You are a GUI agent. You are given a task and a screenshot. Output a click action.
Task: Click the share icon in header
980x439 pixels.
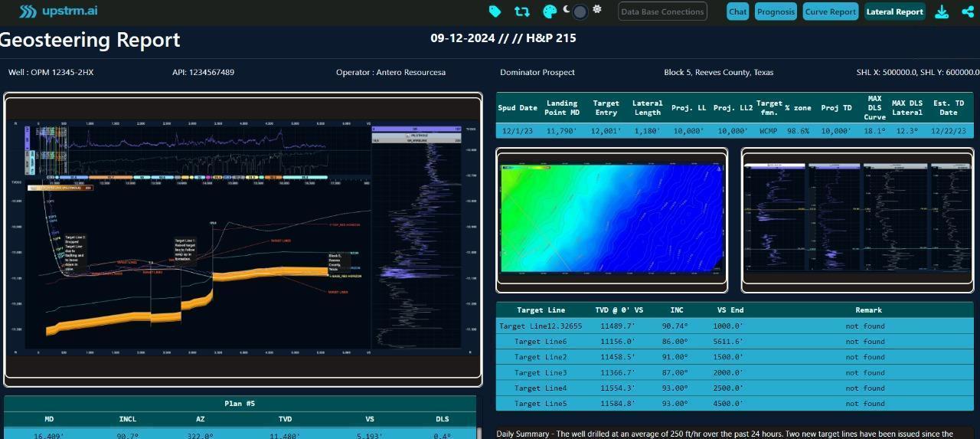(967, 11)
